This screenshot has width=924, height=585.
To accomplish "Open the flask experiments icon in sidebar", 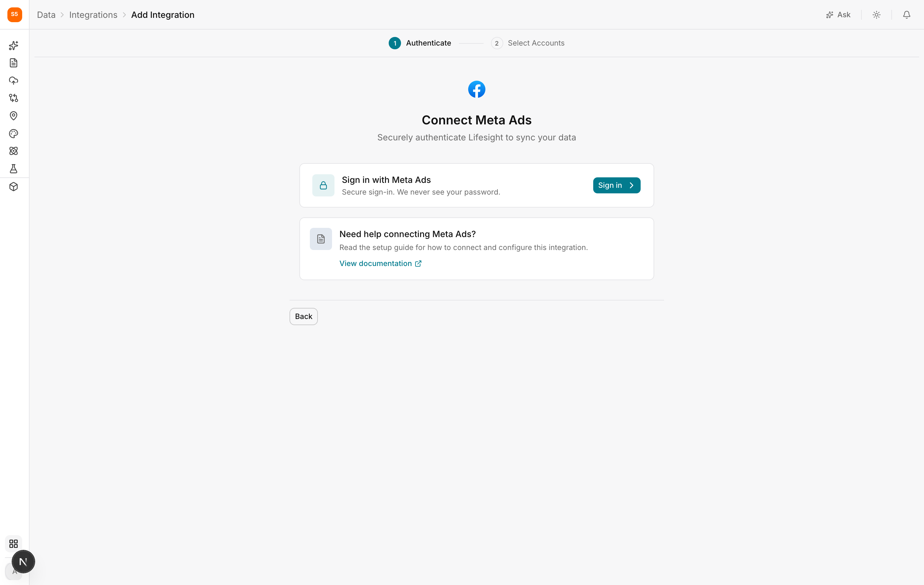I will 14,169.
